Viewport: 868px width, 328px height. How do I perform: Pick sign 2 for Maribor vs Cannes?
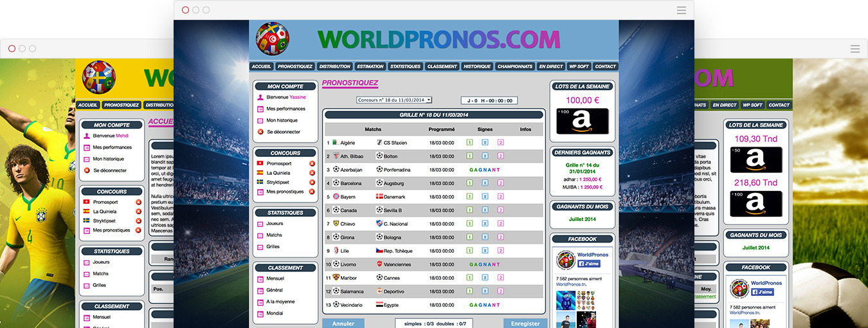(500, 278)
